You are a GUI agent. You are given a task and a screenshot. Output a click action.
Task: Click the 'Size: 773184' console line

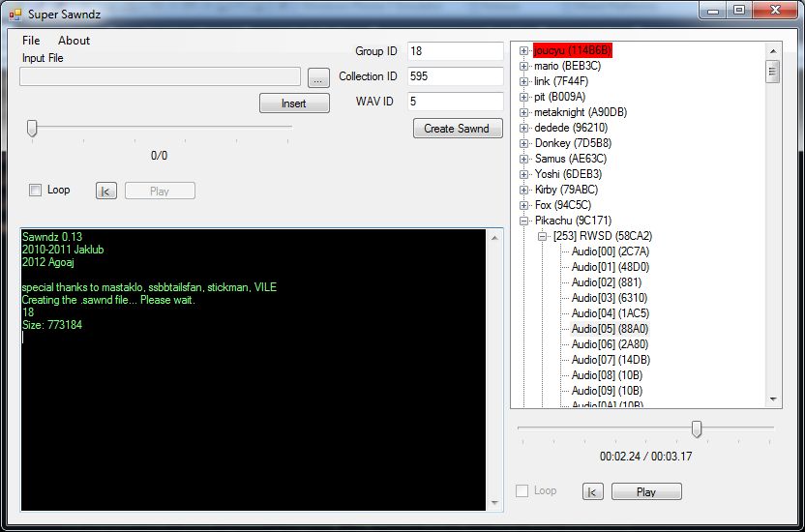[x=52, y=325]
